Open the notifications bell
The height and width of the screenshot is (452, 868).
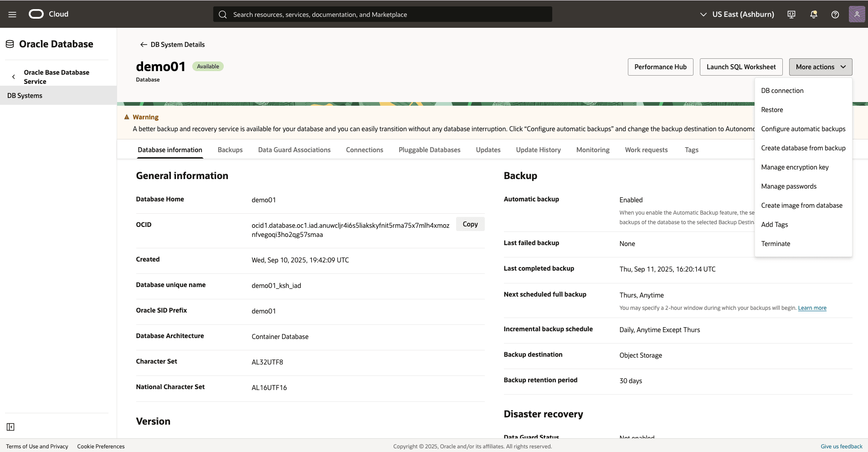coord(813,14)
